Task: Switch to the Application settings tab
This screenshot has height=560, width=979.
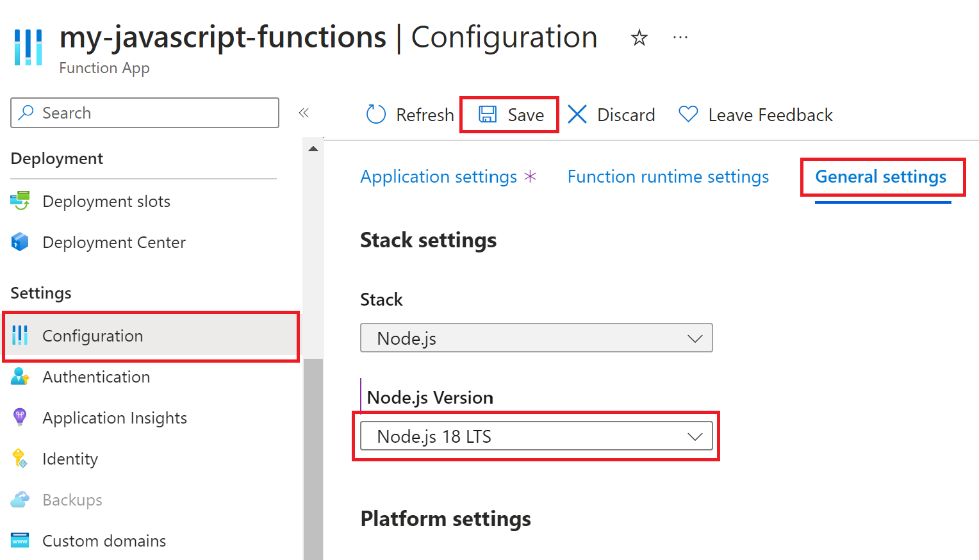Action: point(439,177)
